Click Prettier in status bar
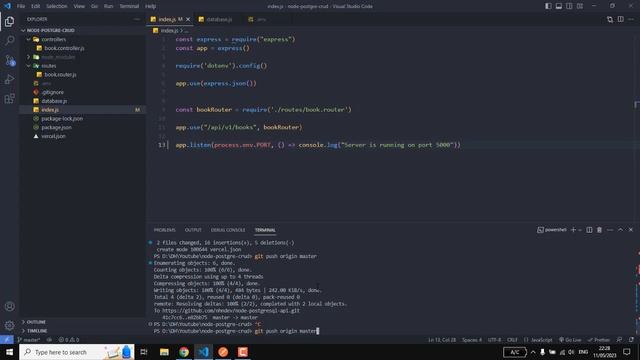 point(599,340)
